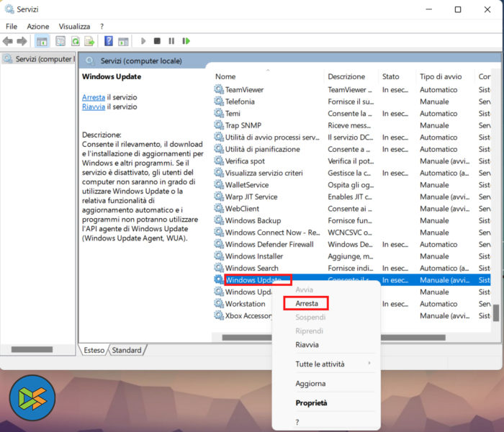The width and height of the screenshot is (504, 432).
Task: Click the Back arrow in toolbar
Action: pos(8,41)
